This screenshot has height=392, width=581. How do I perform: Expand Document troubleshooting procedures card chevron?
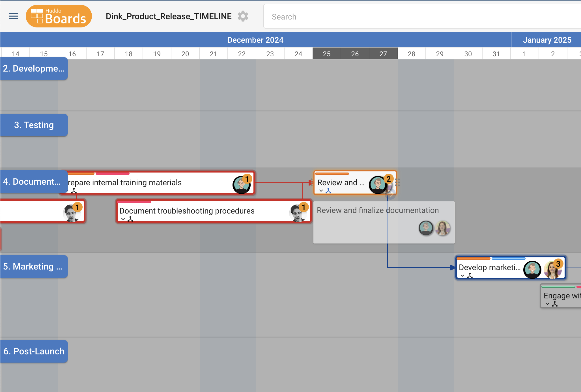click(123, 219)
